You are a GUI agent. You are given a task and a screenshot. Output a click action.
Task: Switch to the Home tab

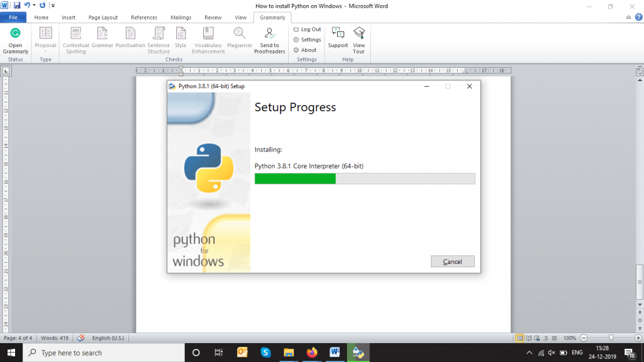tap(42, 18)
